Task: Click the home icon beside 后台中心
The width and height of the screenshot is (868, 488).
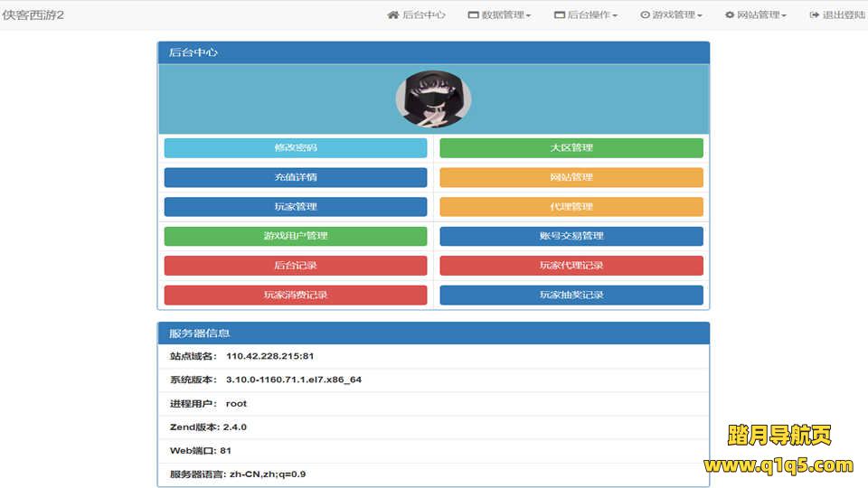Action: tap(392, 15)
